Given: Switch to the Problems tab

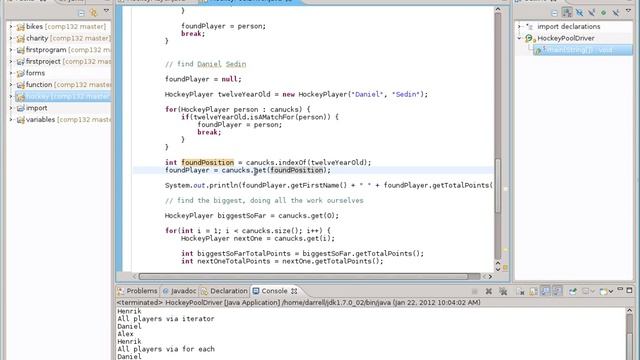Looking at the screenshot, I should [x=137, y=291].
